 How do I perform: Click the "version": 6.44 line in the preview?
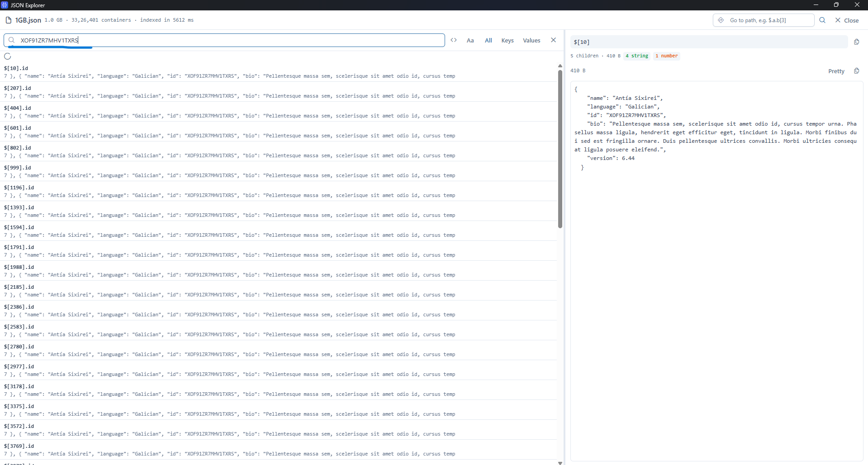point(611,158)
